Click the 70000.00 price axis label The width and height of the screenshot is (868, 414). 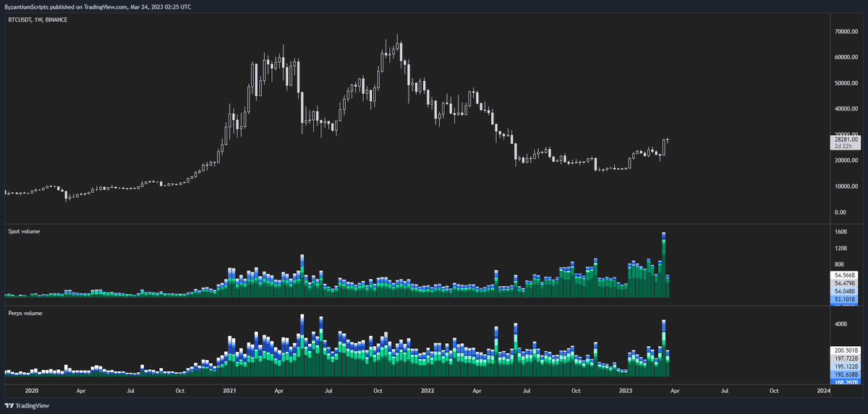pyautogui.click(x=847, y=32)
